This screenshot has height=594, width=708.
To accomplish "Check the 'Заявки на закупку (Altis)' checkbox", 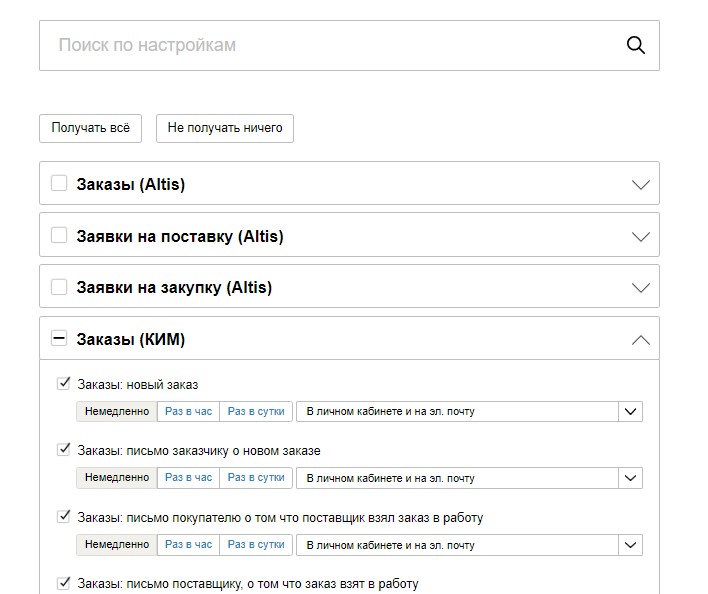I will [59, 287].
